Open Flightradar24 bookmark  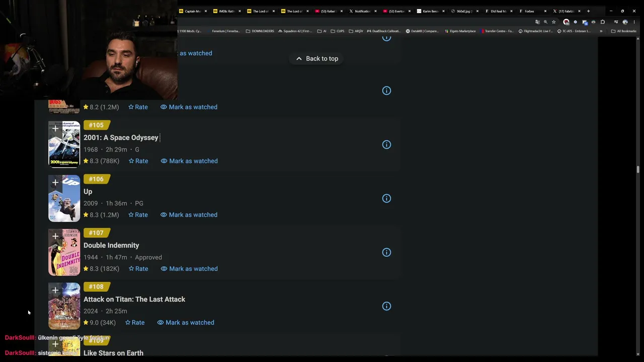pos(536,31)
